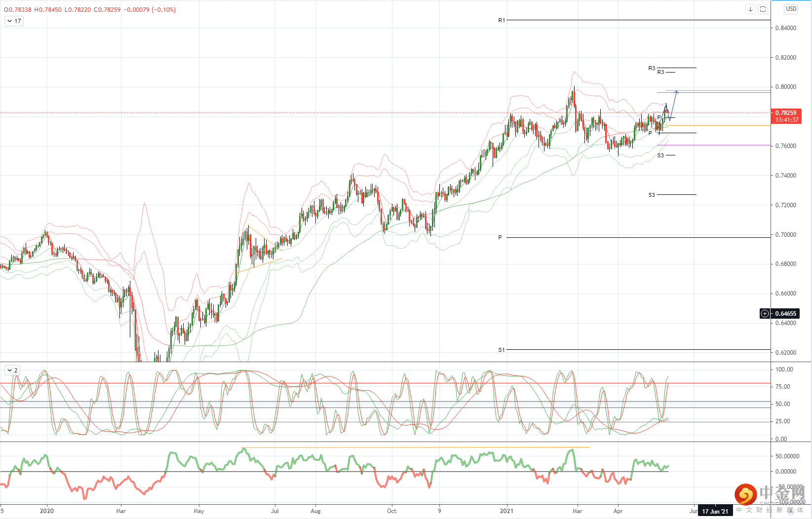Click the plus icon beside 0.64655
The width and height of the screenshot is (812, 519).
click(x=765, y=313)
